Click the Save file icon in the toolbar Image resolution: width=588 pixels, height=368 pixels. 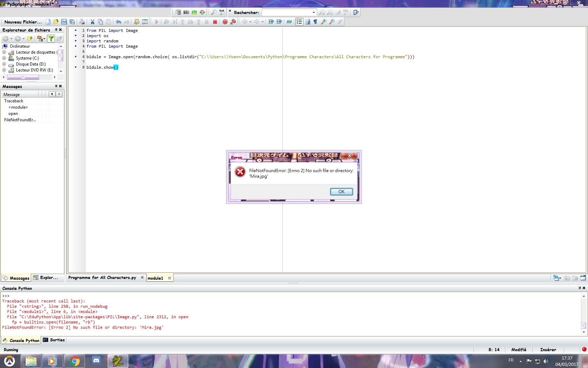click(x=64, y=22)
